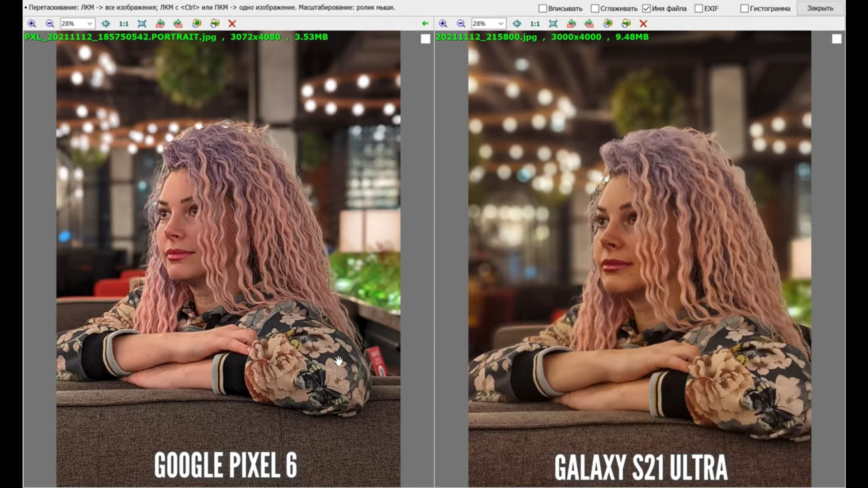
Task: Tick the white checkbox on right image
Action: coord(837,39)
